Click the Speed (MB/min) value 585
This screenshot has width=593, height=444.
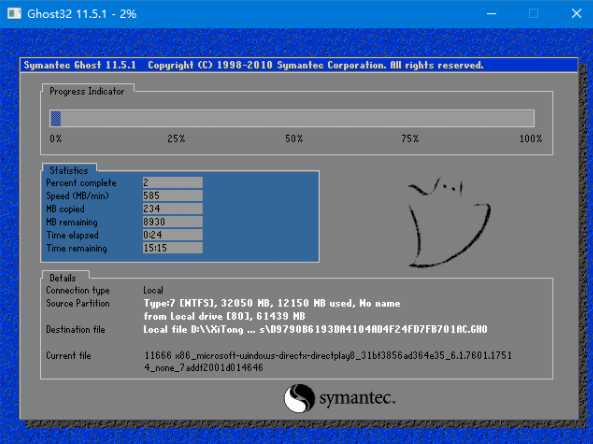coord(172,196)
